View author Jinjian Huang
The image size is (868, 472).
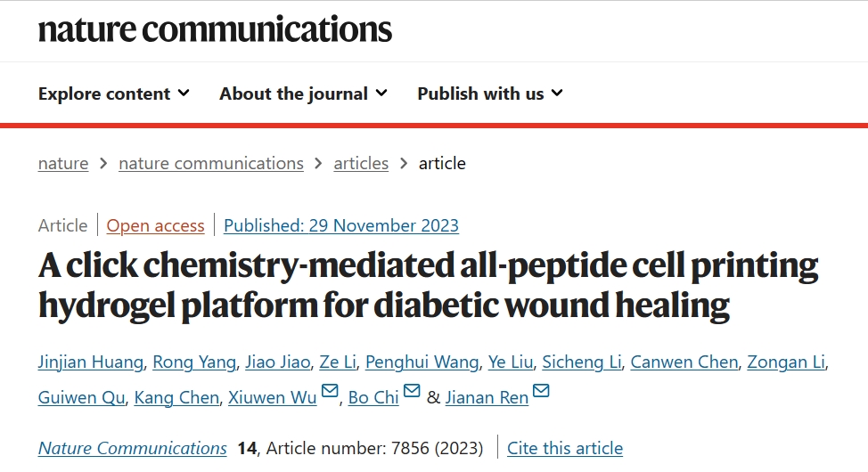pos(91,362)
